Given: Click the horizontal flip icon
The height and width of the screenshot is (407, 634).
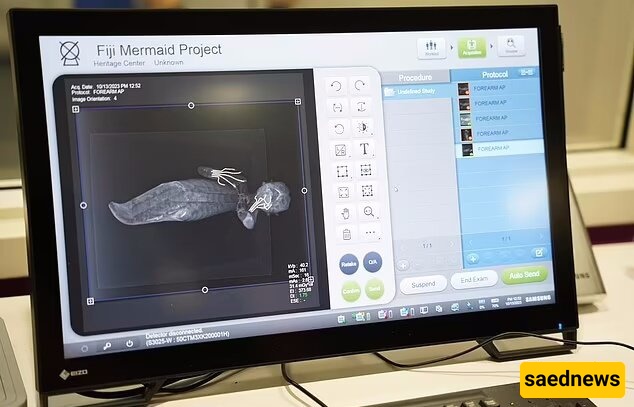Looking at the screenshot, I should (338, 107).
